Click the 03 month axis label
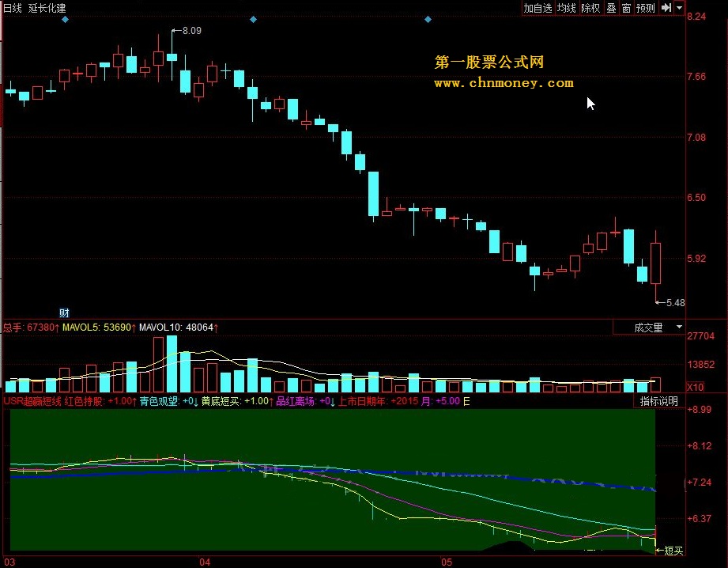 pyautogui.click(x=9, y=562)
